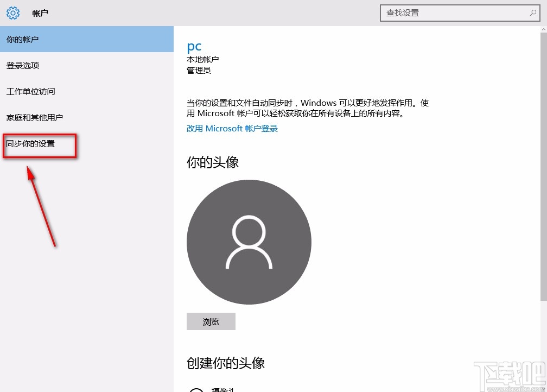
Task: Click the account name pc heading
Action: pyautogui.click(x=194, y=46)
